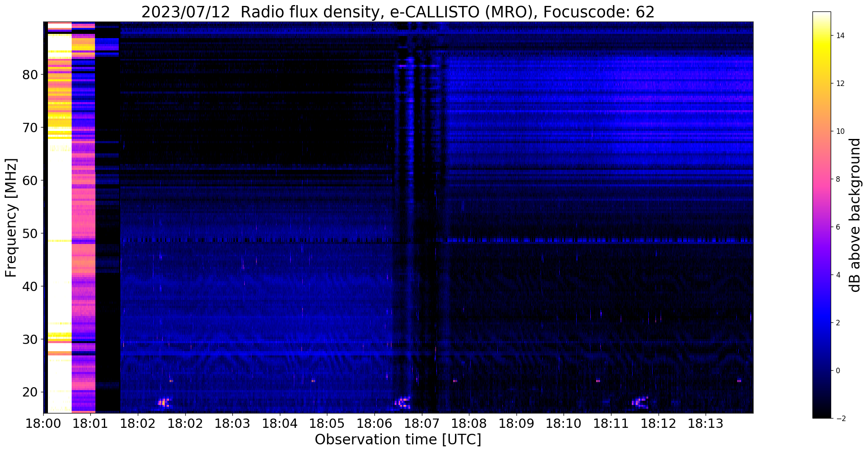Click the 18:01 time tick label

[90, 424]
